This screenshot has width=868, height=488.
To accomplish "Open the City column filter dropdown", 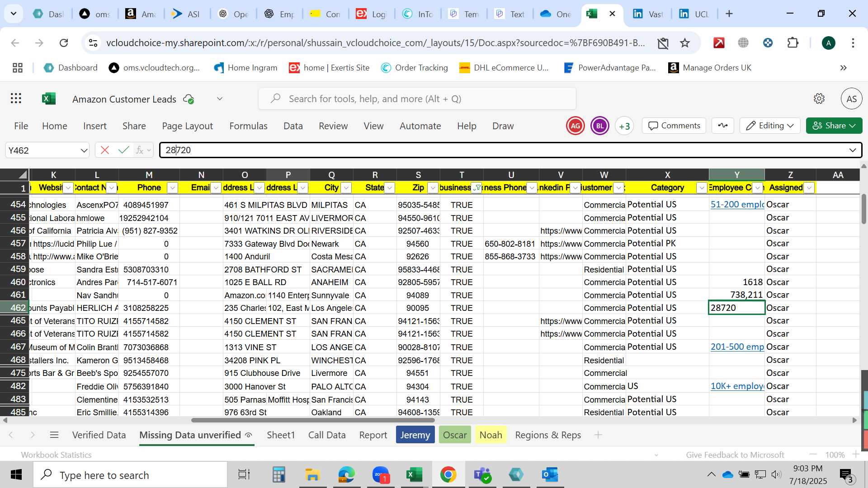I will click(346, 188).
